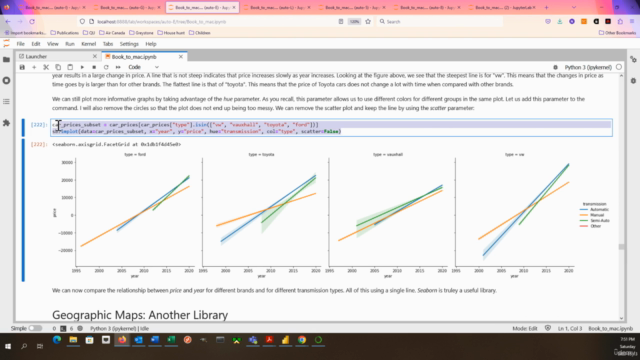Open running terminals and kernels sidebar icon
The width and height of the screenshot is (640, 360).
pyautogui.click(x=6, y=80)
